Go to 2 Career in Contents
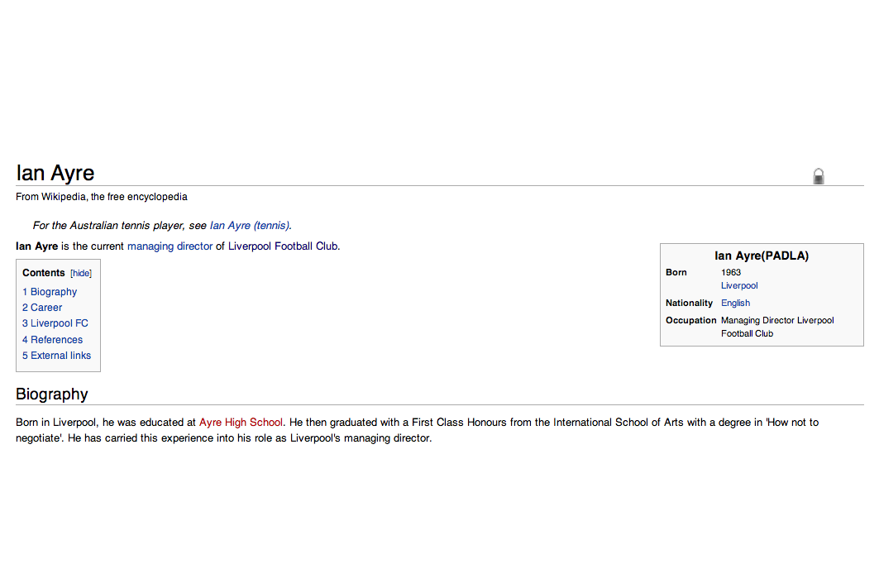This screenshot has width=879, height=588. point(42,308)
